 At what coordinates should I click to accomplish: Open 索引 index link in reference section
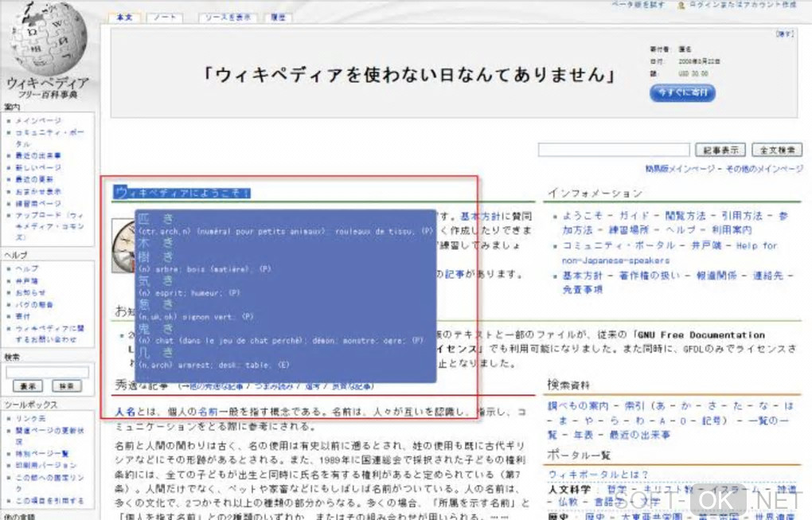tap(634, 405)
